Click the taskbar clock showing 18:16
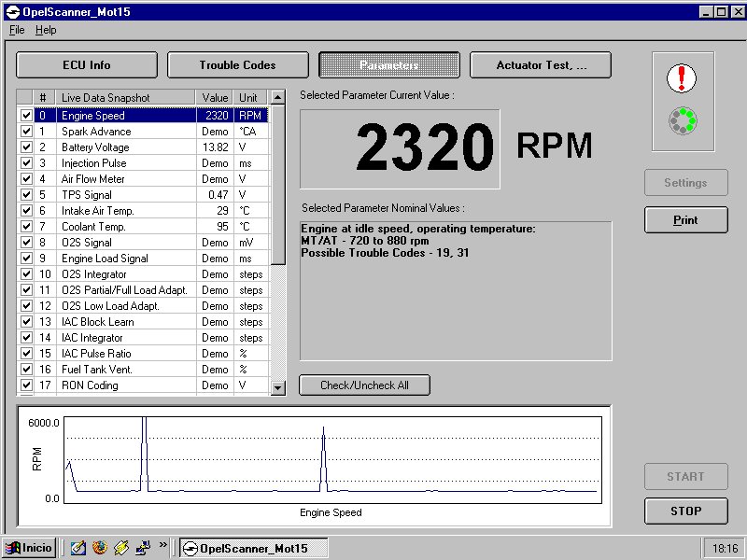747x560 pixels. click(726, 549)
